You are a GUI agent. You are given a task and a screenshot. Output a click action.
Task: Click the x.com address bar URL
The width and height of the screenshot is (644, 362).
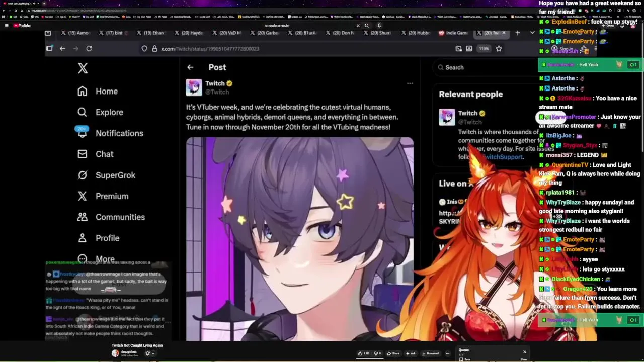(x=210, y=49)
